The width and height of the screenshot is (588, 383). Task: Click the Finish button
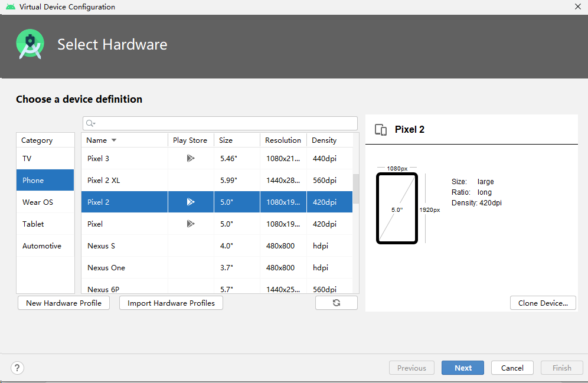coord(562,368)
